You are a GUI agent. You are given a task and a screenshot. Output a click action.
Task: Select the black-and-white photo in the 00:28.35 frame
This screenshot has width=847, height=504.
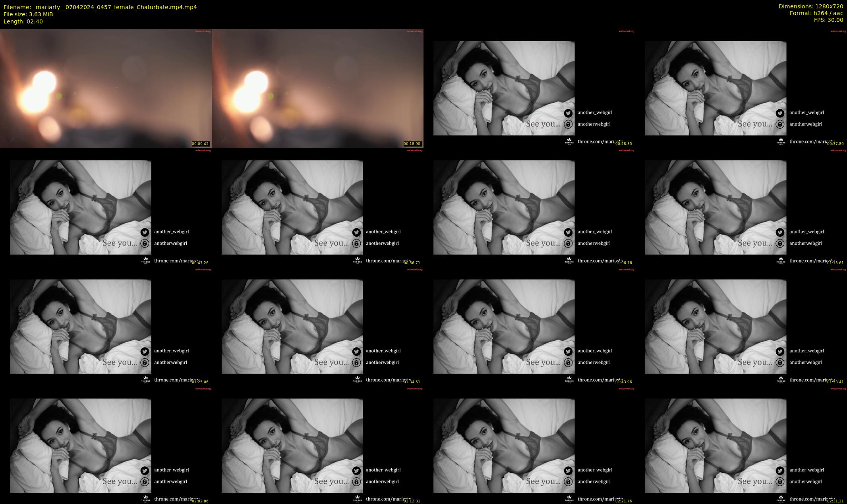point(504,88)
